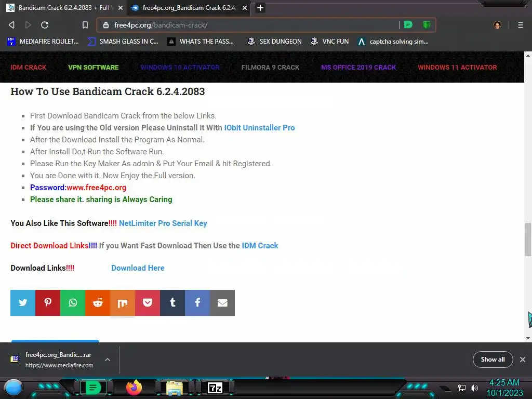Follow the IObit Uninstaller Pro link
This screenshot has width=532, height=399.
coord(259,128)
